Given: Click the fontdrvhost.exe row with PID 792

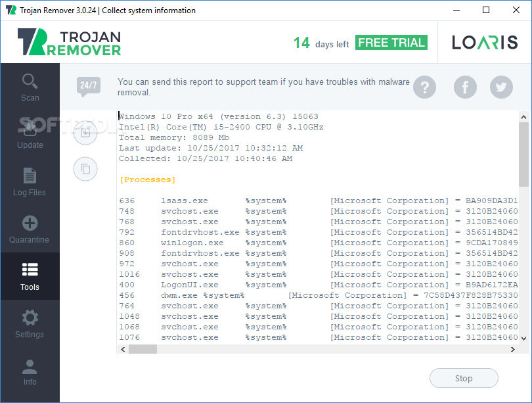Looking at the screenshot, I should tap(319, 232).
